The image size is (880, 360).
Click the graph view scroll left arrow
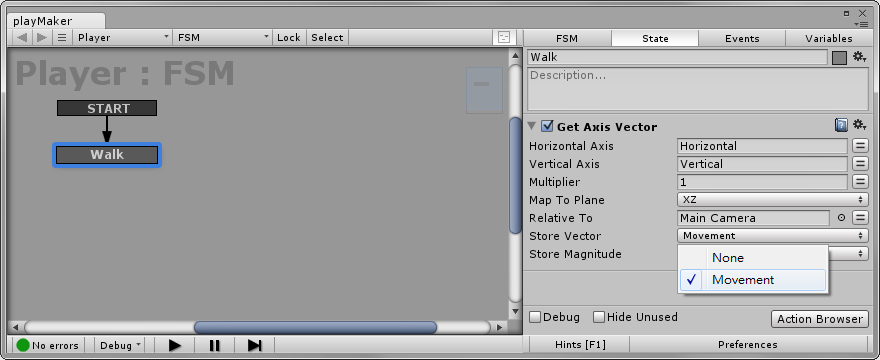(16, 327)
